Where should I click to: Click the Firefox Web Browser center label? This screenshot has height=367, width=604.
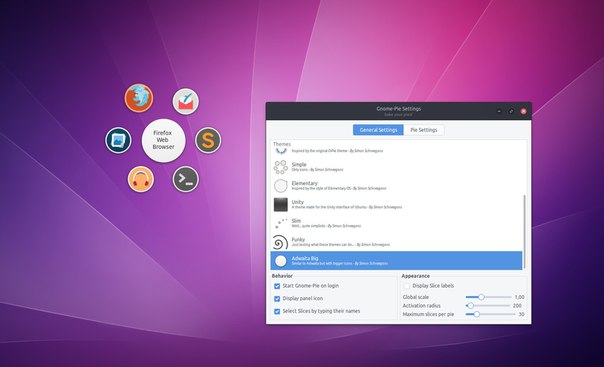pos(163,140)
